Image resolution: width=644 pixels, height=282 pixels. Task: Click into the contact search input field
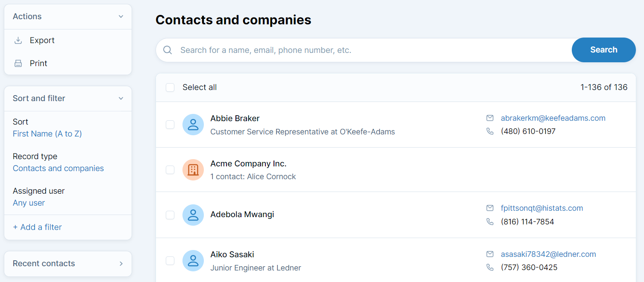pyautogui.click(x=372, y=50)
